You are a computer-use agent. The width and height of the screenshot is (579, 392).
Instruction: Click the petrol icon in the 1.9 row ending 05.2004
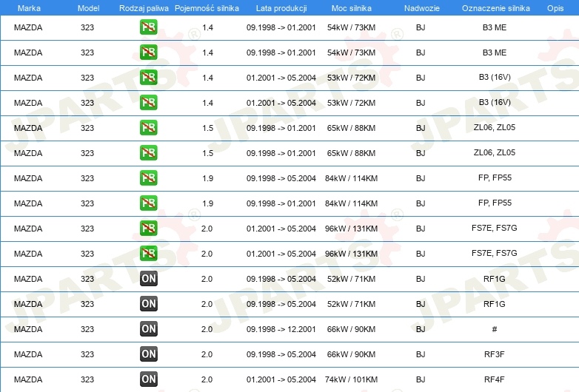(x=149, y=178)
